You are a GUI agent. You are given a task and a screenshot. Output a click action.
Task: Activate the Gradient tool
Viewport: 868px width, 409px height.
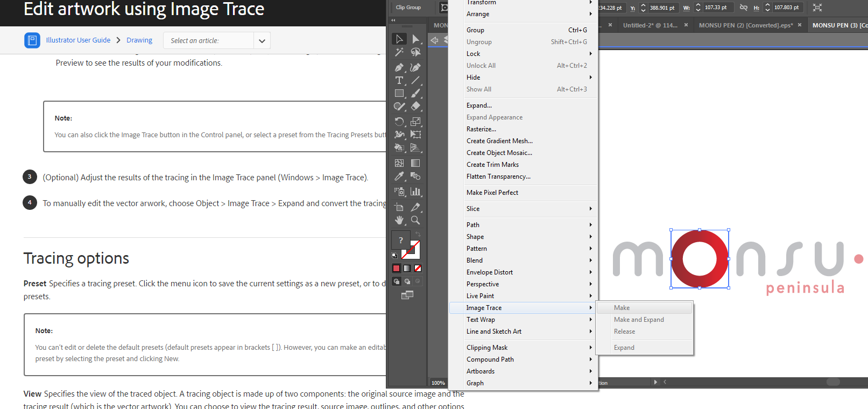(x=415, y=163)
